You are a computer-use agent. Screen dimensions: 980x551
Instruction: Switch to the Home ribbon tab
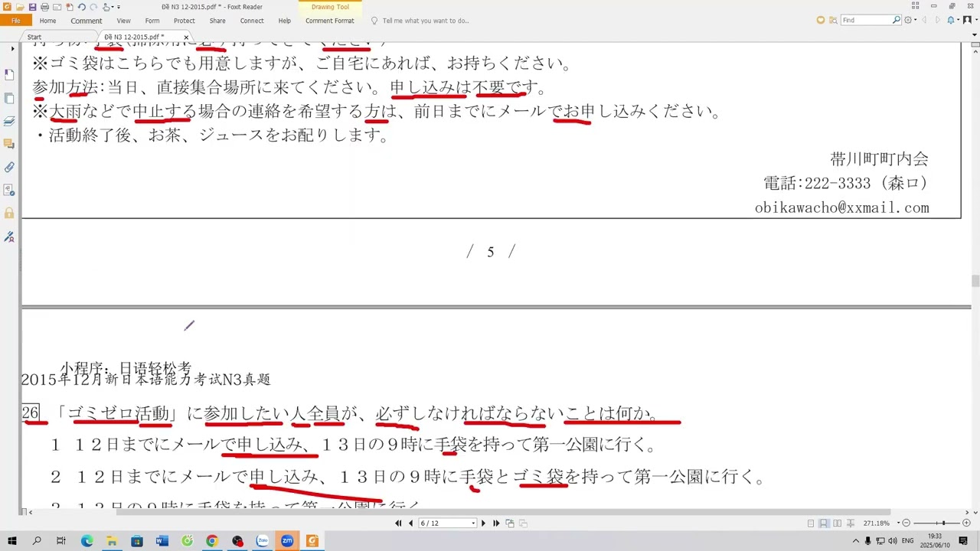(x=47, y=21)
